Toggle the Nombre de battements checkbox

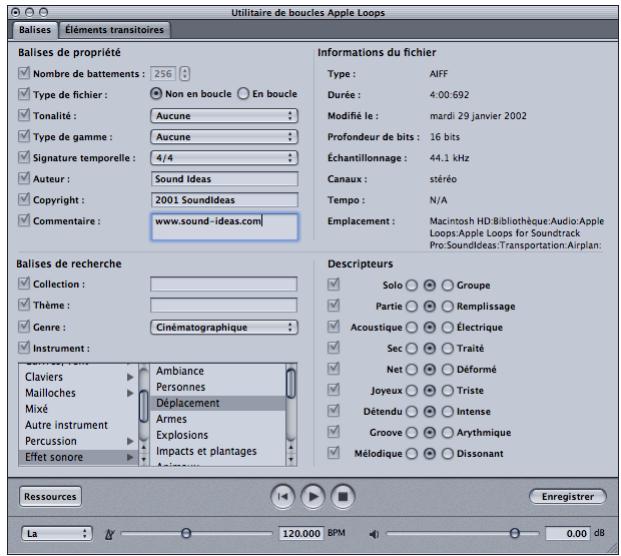[x=24, y=73]
